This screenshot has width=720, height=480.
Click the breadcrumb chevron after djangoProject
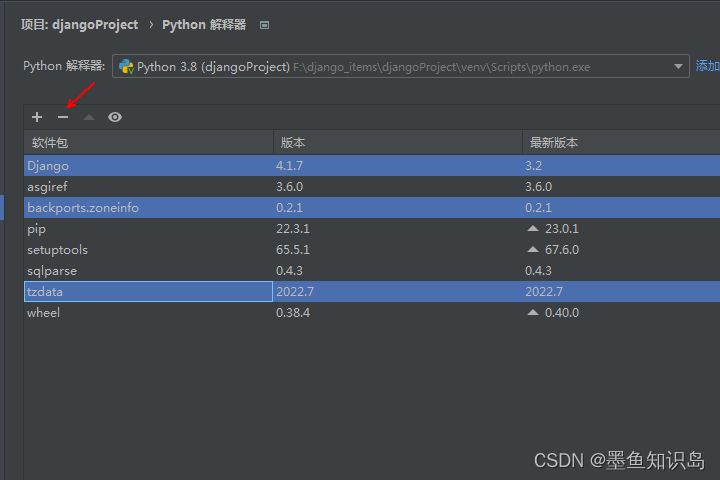point(151,25)
